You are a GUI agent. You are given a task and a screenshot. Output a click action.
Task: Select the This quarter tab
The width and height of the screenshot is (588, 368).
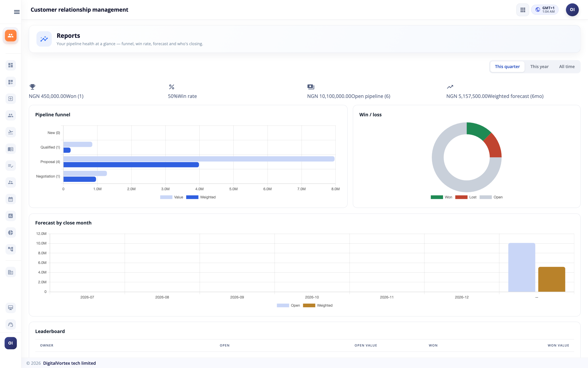(507, 67)
